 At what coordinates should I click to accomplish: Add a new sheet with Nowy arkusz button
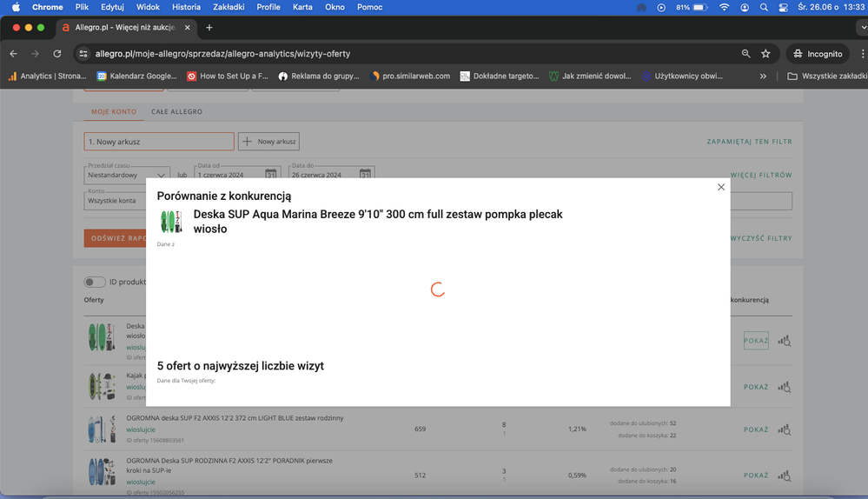pyautogui.click(x=268, y=141)
